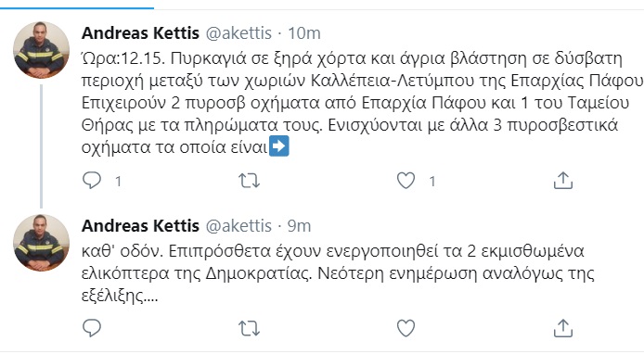The image size is (644, 354).
Task: Open the profile photo on the second tweet
Action: click(x=41, y=243)
